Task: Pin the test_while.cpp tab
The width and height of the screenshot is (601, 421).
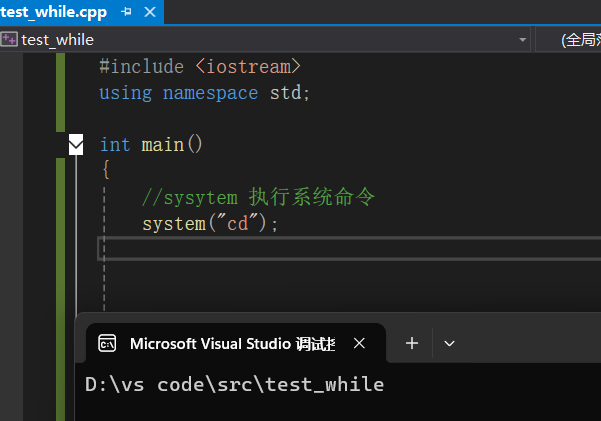Action: [125, 11]
